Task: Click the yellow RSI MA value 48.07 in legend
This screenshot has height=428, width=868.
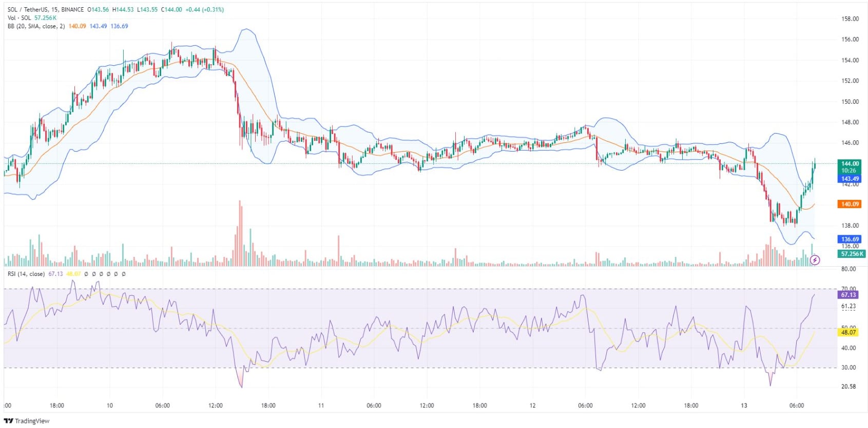Action: coord(73,274)
